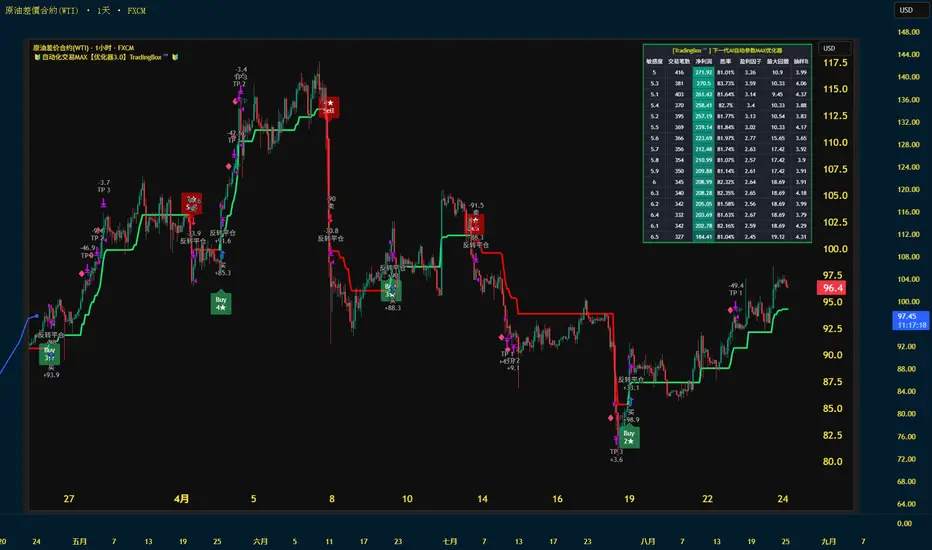Click the red Sell star marker at the chart peak
Viewport: 932px width, 550px height.
point(329,108)
